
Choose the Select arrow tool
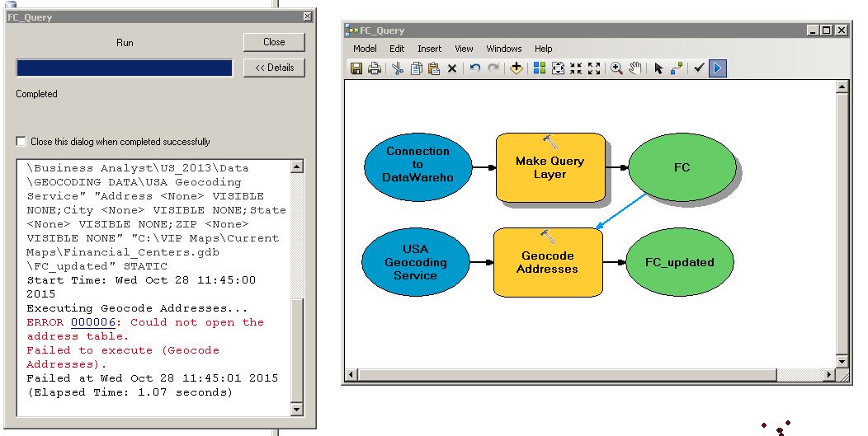[658, 68]
